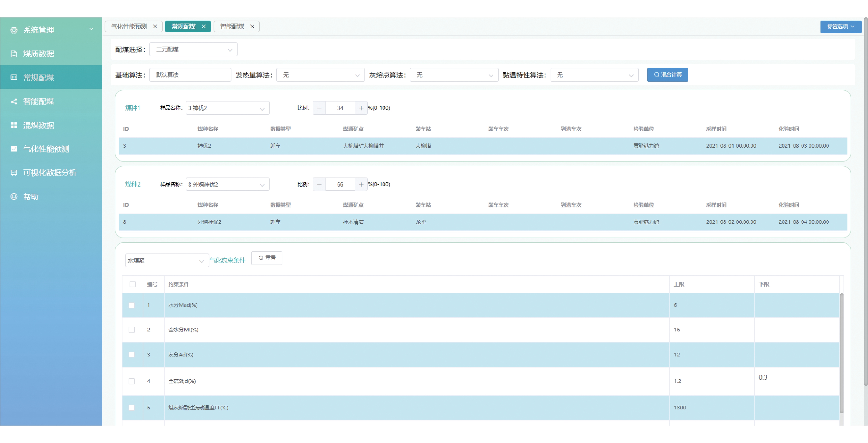Click the 常规配煤 sidebar icon
This screenshot has width=868, height=443.
(14, 77)
